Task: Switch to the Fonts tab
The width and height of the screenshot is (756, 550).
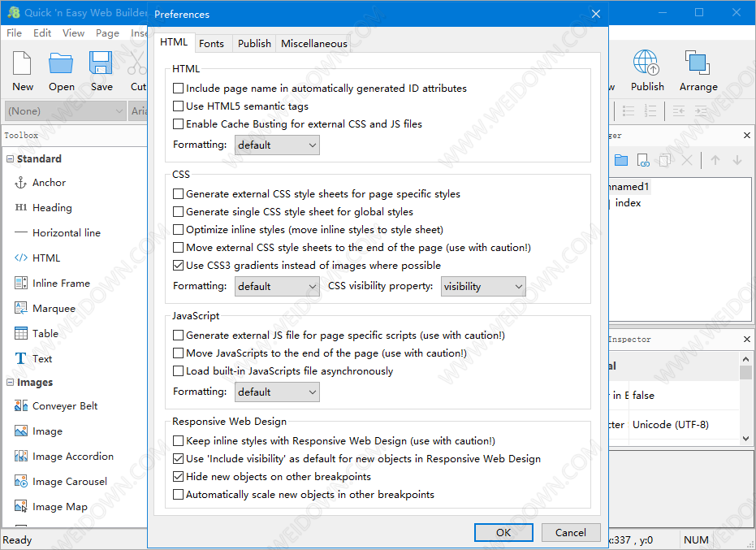Action: [212, 43]
